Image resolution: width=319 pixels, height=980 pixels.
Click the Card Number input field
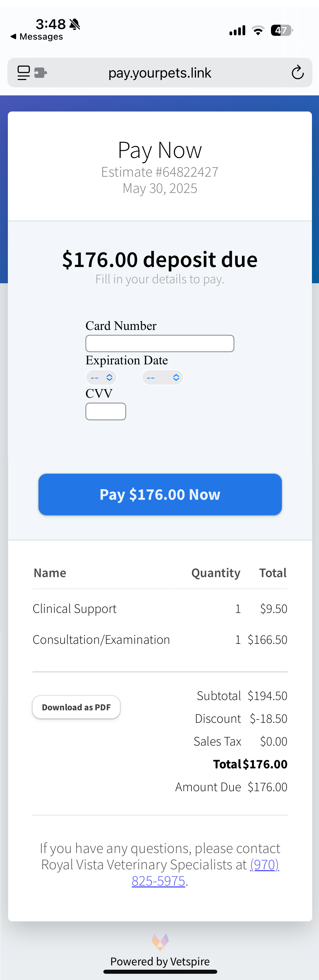160,343
